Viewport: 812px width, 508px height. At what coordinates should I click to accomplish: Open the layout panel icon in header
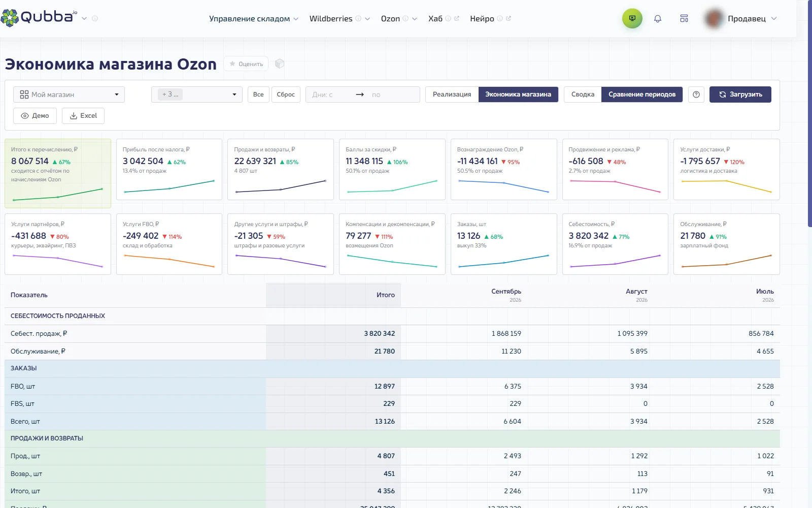click(684, 19)
